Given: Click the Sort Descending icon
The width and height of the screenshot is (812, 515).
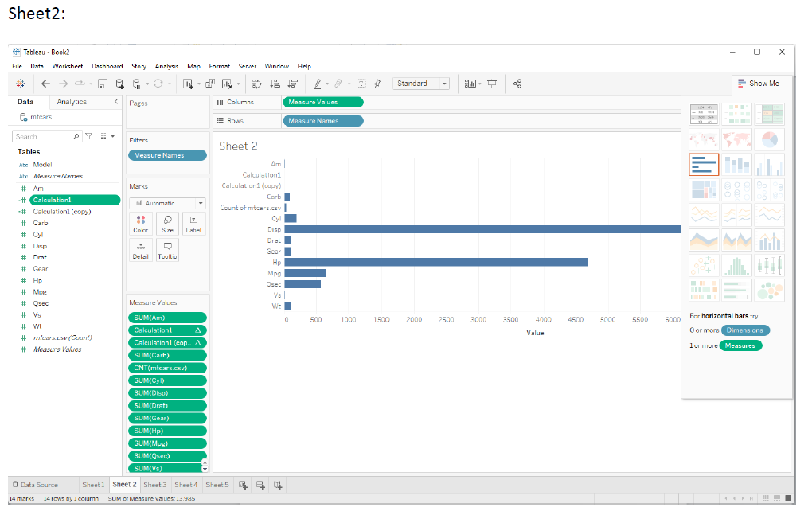Looking at the screenshot, I should 293,84.
